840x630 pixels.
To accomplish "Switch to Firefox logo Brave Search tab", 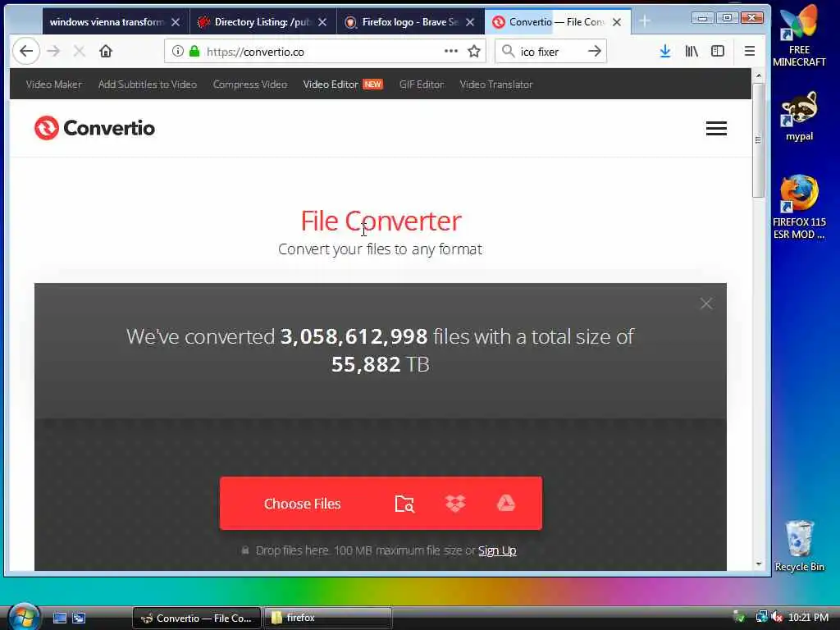I will [402, 22].
